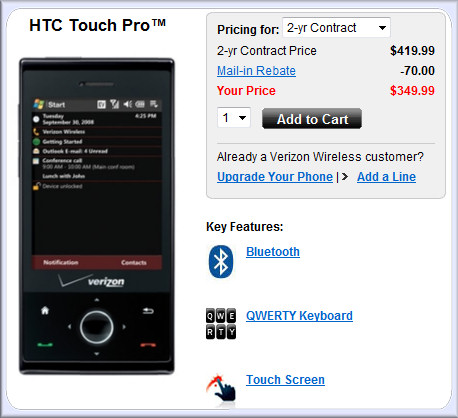Click the Touch Screen finger icon
This screenshot has width=458, height=418.
[x=221, y=388]
